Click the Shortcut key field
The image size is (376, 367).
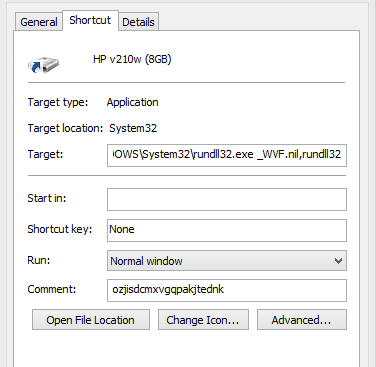227,230
